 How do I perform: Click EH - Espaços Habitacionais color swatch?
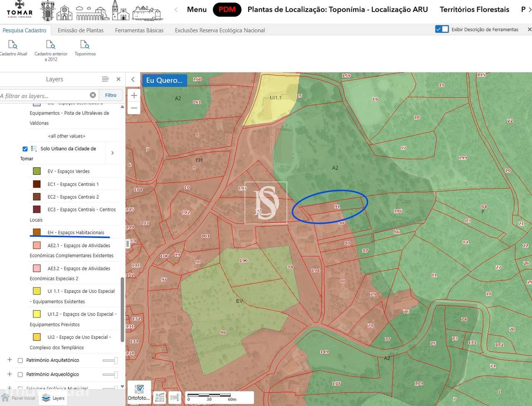point(37,232)
